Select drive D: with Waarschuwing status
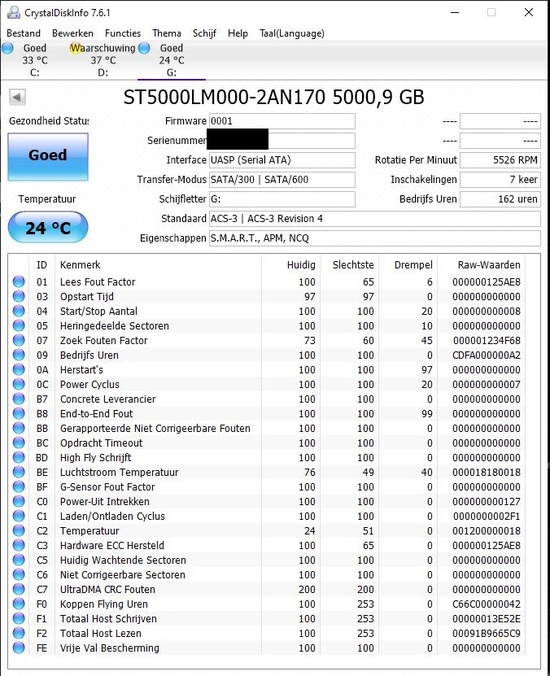Screen dimensions: 550x676 [x=103, y=60]
